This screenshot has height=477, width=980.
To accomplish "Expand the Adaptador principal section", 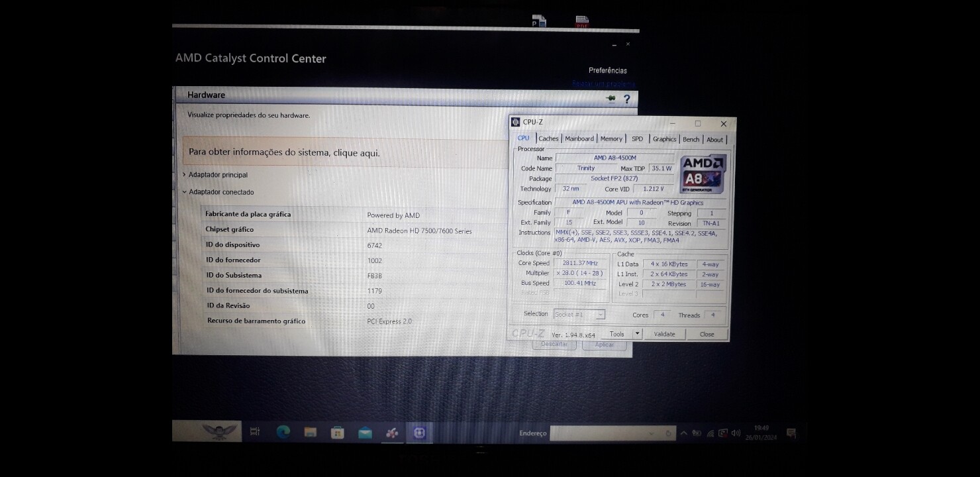I will pyautogui.click(x=218, y=175).
